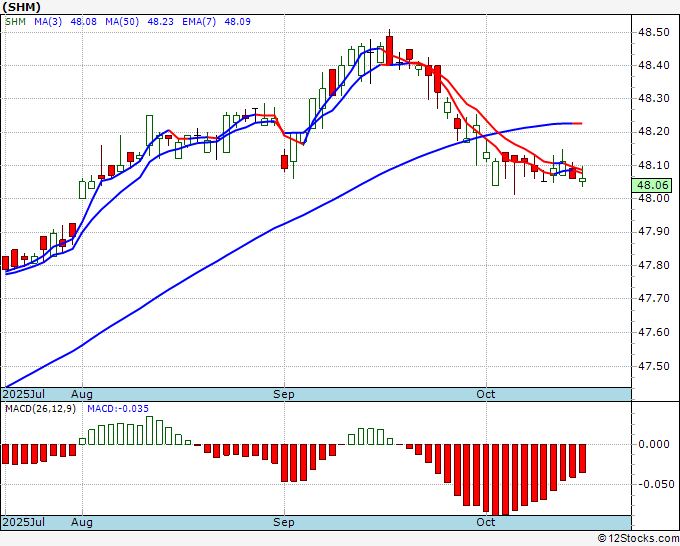Click the tallest red candle at the 48.50 peak

click(389, 50)
